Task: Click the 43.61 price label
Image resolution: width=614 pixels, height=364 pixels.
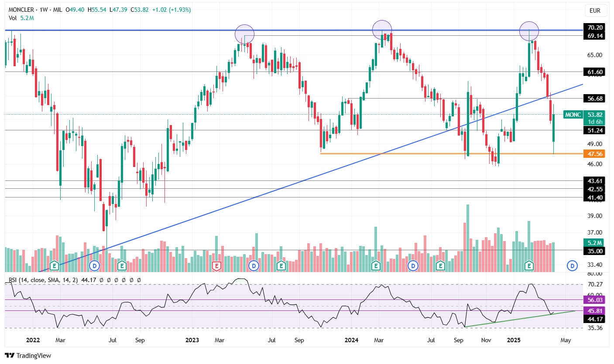Action: pos(595,180)
